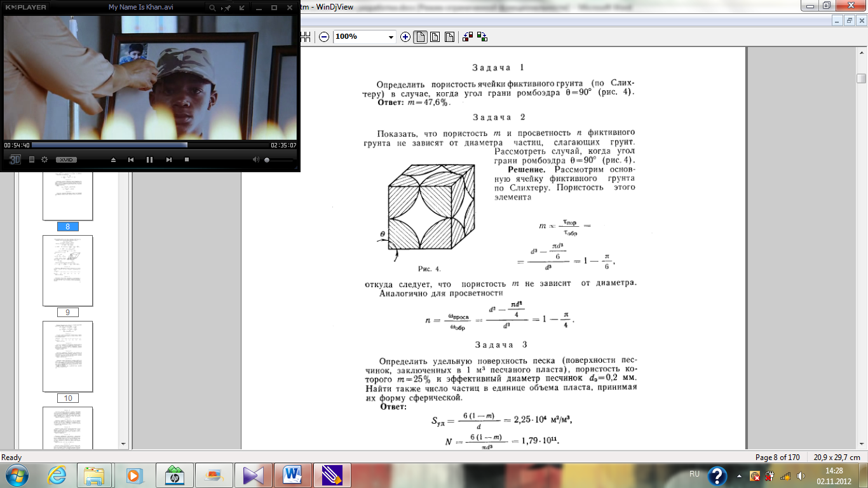Skip to next track in KMPlayer
Viewport: 868px width, 488px height.
coord(168,159)
